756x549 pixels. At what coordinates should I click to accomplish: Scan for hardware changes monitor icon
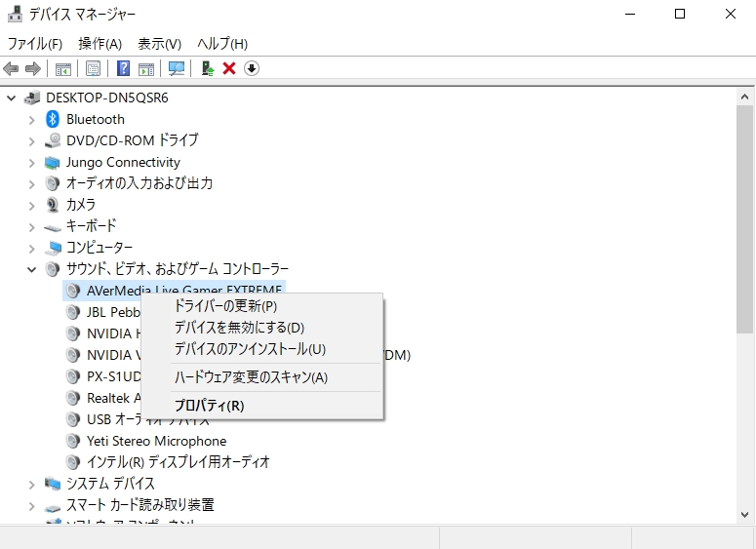(x=176, y=68)
